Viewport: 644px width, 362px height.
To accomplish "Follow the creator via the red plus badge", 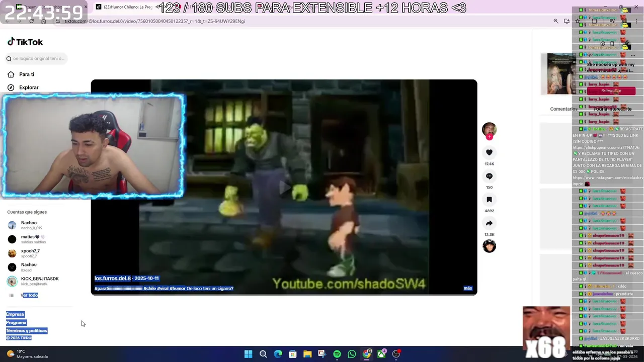I will pyautogui.click(x=489, y=136).
